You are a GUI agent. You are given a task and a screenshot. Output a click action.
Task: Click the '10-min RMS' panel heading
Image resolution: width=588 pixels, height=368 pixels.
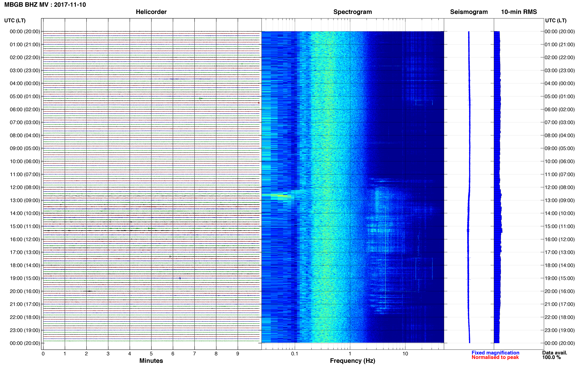click(519, 12)
